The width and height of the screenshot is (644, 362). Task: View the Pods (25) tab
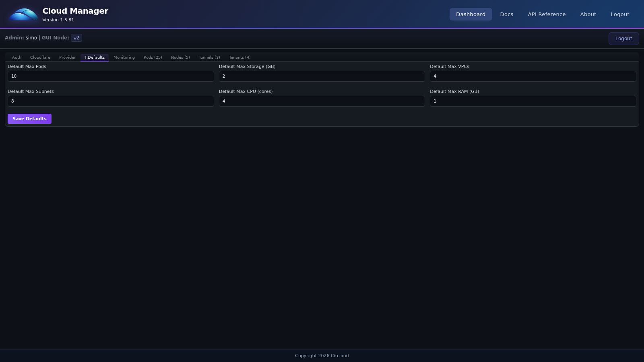coord(153,57)
